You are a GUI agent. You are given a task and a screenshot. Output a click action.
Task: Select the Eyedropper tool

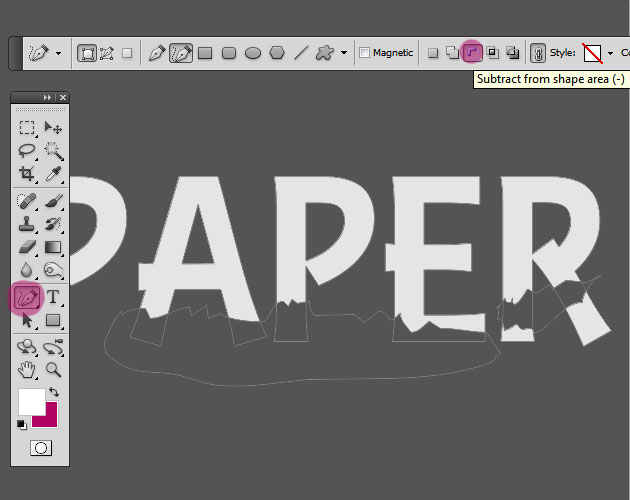[53, 175]
